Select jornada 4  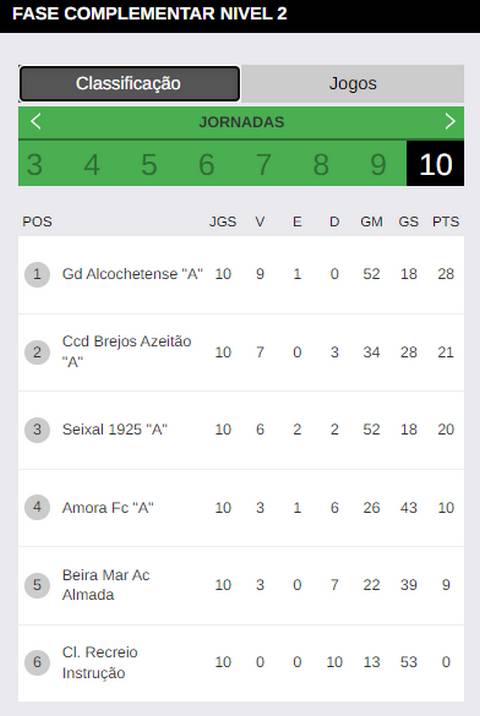point(92,164)
